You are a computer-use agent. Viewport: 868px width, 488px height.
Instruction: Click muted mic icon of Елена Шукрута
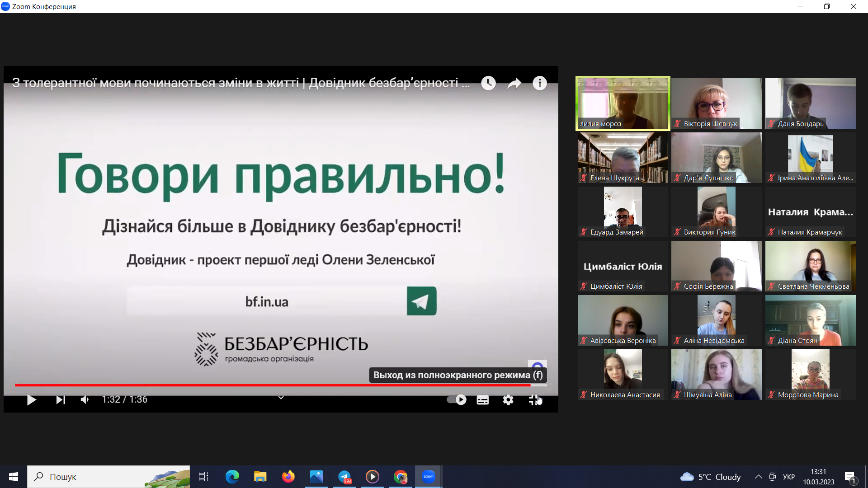pos(584,178)
